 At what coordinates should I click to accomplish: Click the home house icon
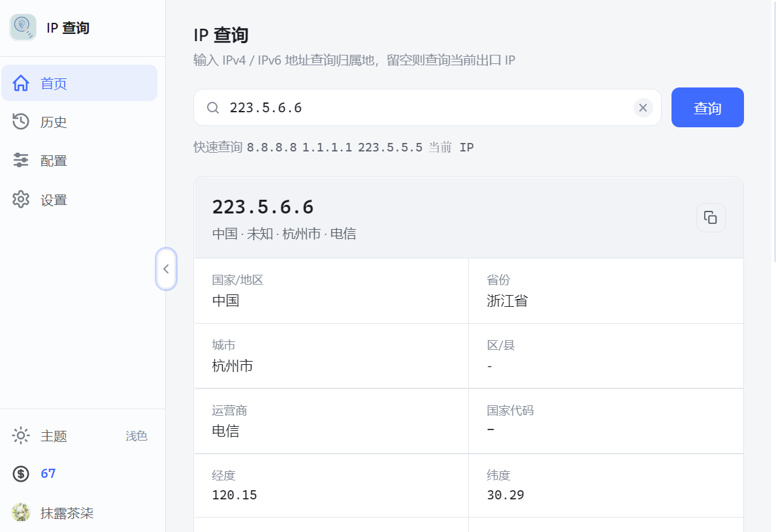tap(21, 83)
